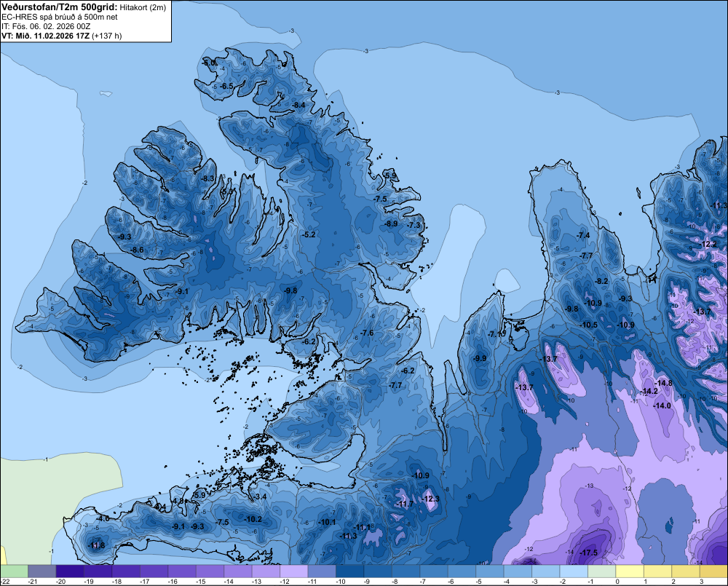The width and height of the screenshot is (728, 586).
Task: Click the 'EC-HRES spá brúuð á 500m net' line
Action: coord(60,17)
